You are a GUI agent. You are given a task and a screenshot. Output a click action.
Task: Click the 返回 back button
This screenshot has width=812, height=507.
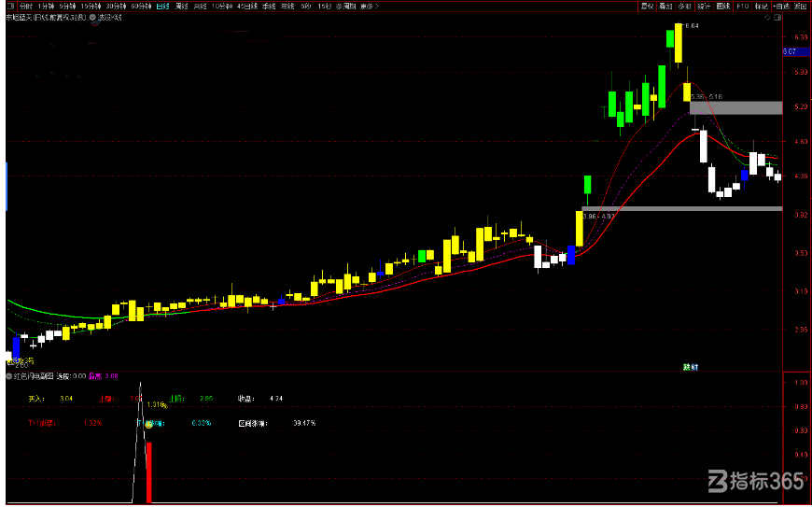pyautogui.click(x=800, y=7)
